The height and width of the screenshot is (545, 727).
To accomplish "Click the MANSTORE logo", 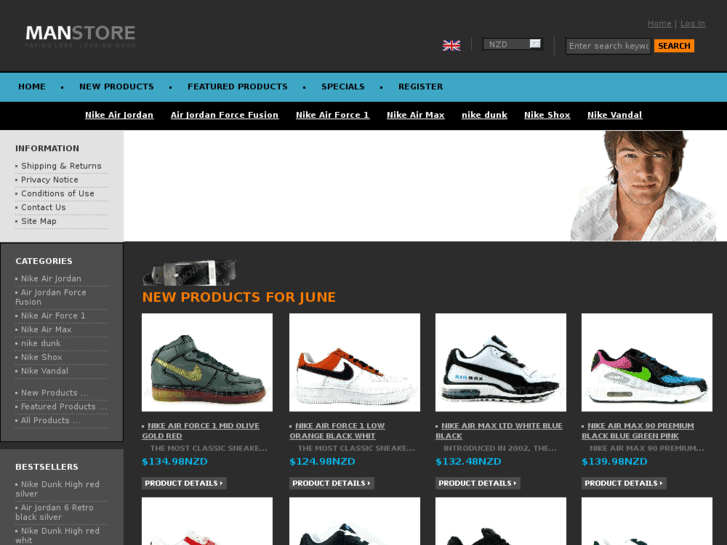I will [81, 35].
